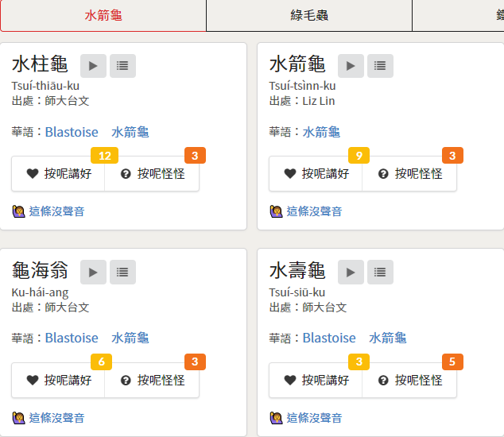Report 這條沒聲音 for 水壽龜

[314, 418]
